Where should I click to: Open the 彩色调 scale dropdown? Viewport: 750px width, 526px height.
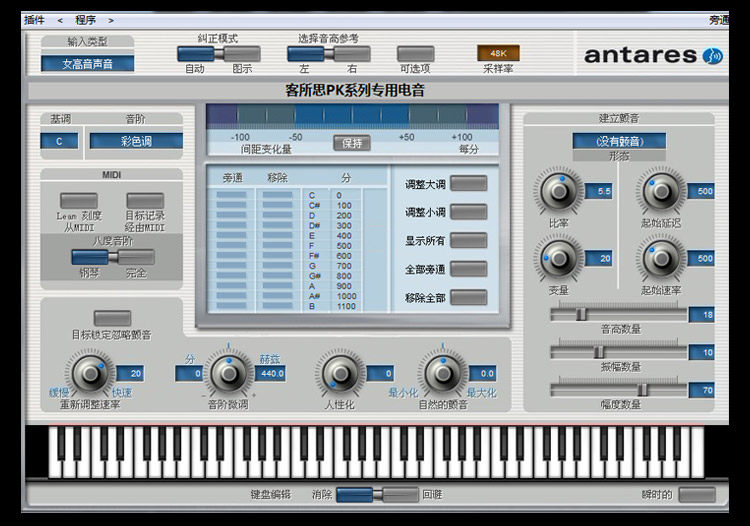click(136, 141)
